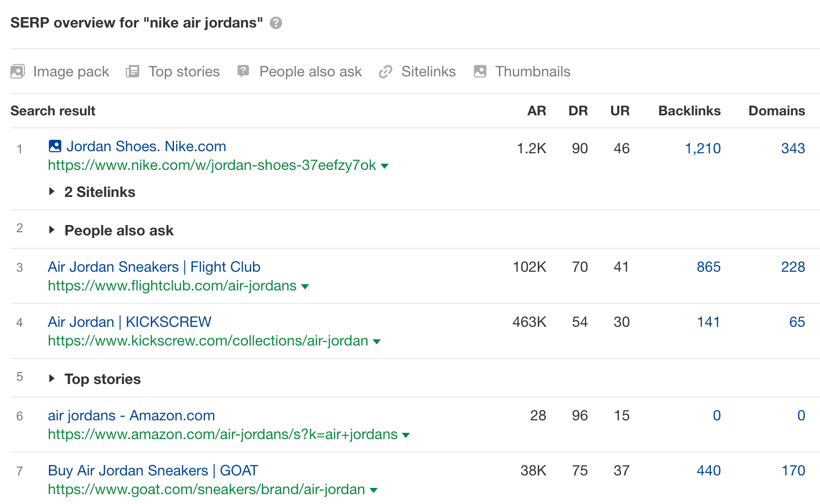This screenshot has height=504, width=820.
Task: Open Air Jordan Sneakers Flight Club link
Action: click(154, 267)
